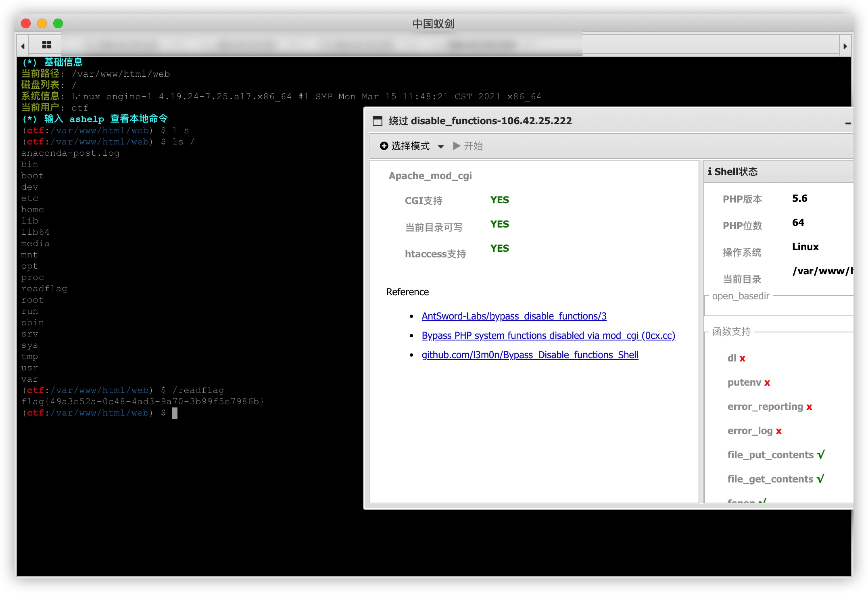Screen dimensions: 868x593
Task: Click the plus icon beside 选择模式
Action: point(384,146)
